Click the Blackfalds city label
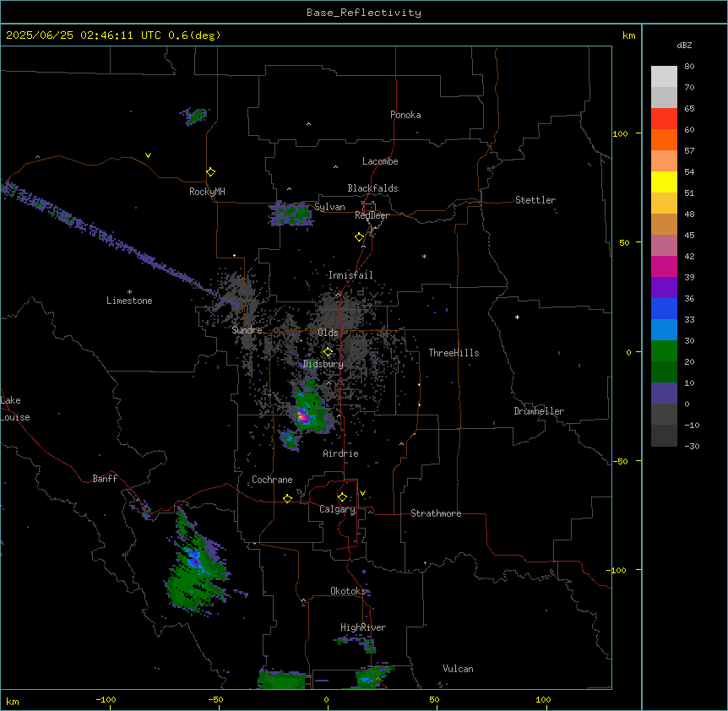 click(372, 188)
